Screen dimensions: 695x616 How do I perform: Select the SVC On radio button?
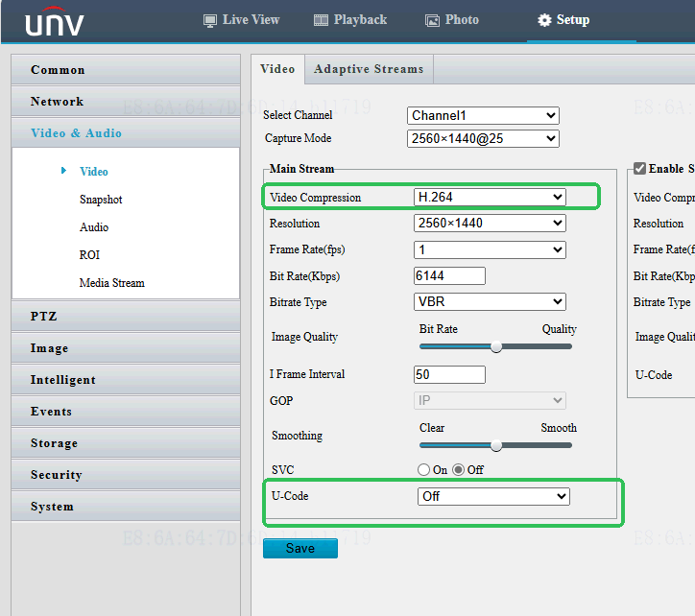point(423,470)
